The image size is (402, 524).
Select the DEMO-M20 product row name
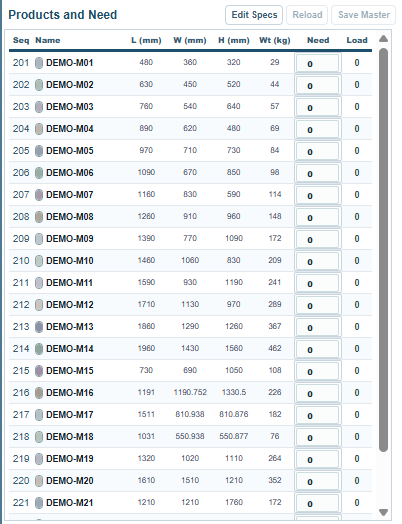(x=70, y=481)
